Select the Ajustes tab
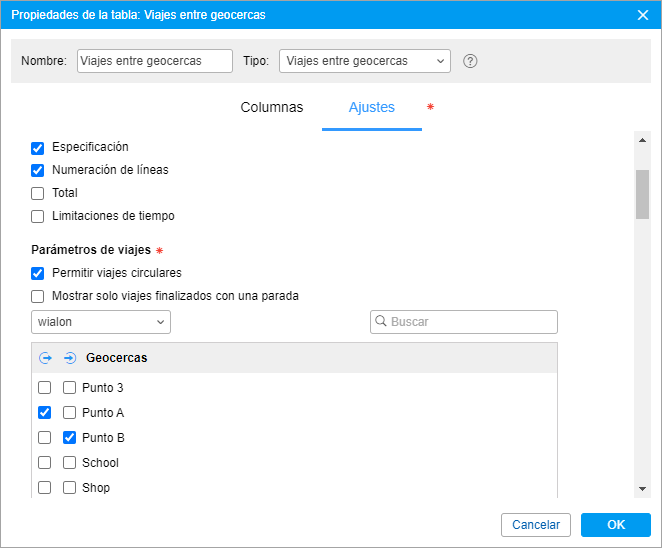This screenshot has width=662, height=548. [x=371, y=107]
